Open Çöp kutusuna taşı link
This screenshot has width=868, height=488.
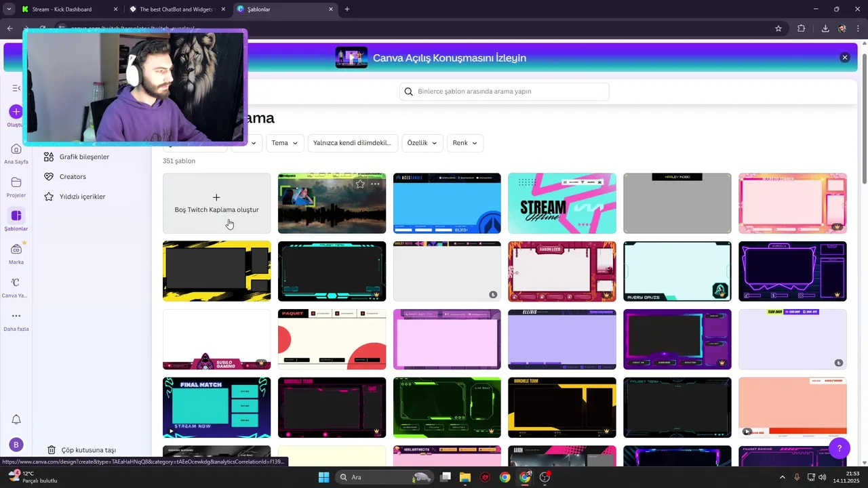81,450
